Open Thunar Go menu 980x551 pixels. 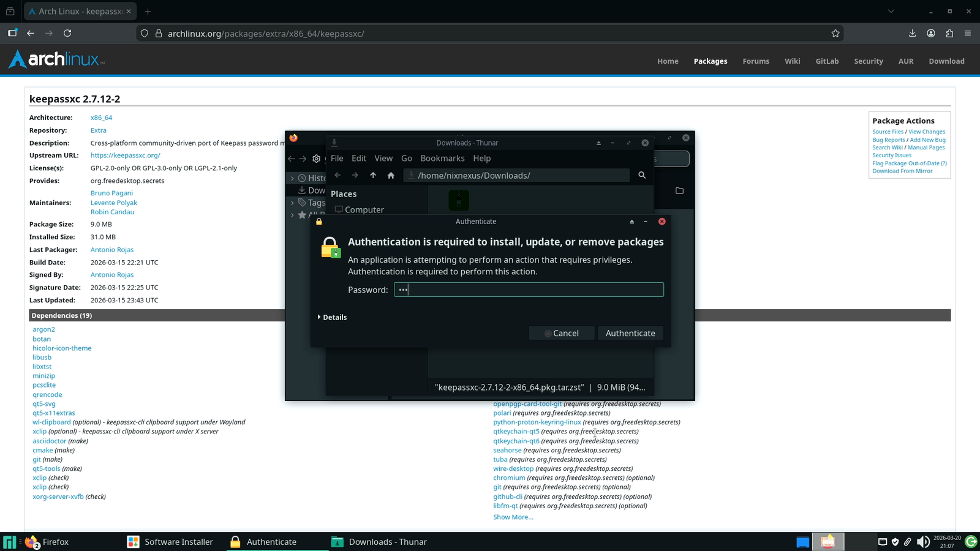coord(407,158)
